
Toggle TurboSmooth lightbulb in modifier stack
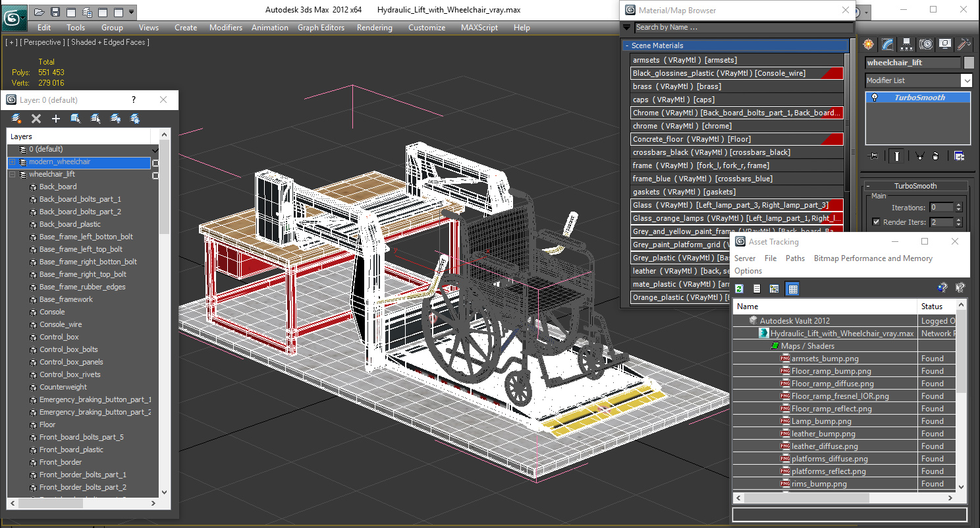click(875, 98)
